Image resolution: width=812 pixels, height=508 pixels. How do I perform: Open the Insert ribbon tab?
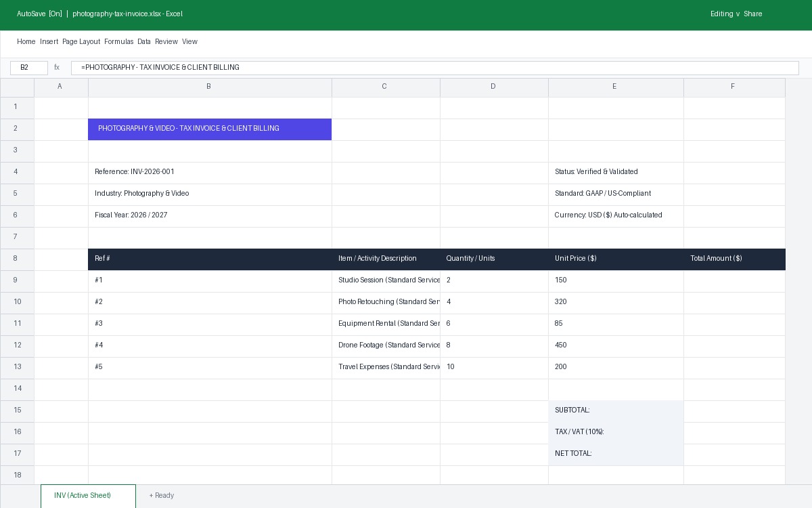coord(49,41)
